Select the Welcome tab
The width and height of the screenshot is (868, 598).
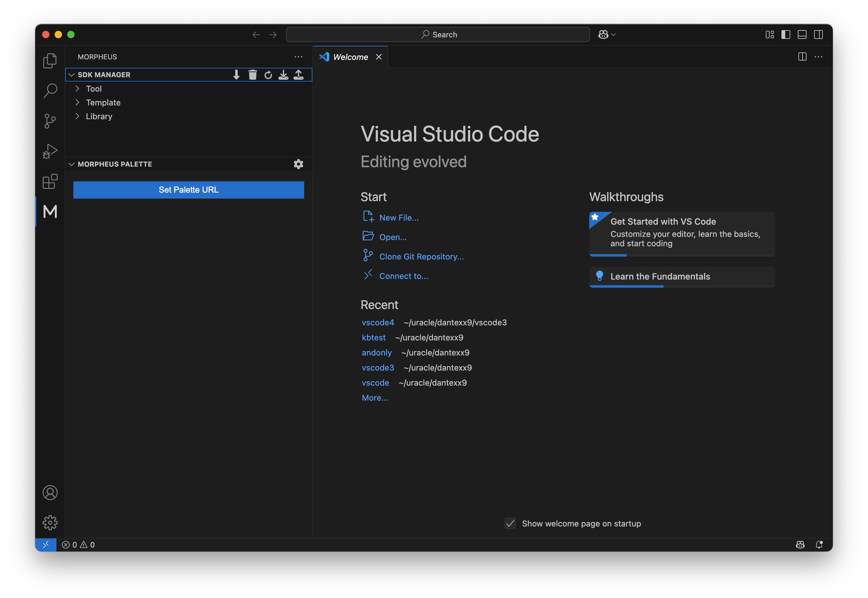tap(350, 57)
